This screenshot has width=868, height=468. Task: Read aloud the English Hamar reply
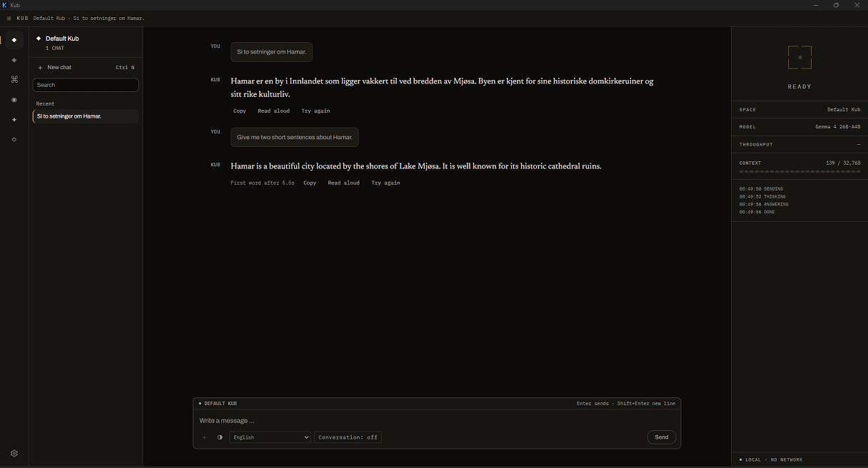344,183
